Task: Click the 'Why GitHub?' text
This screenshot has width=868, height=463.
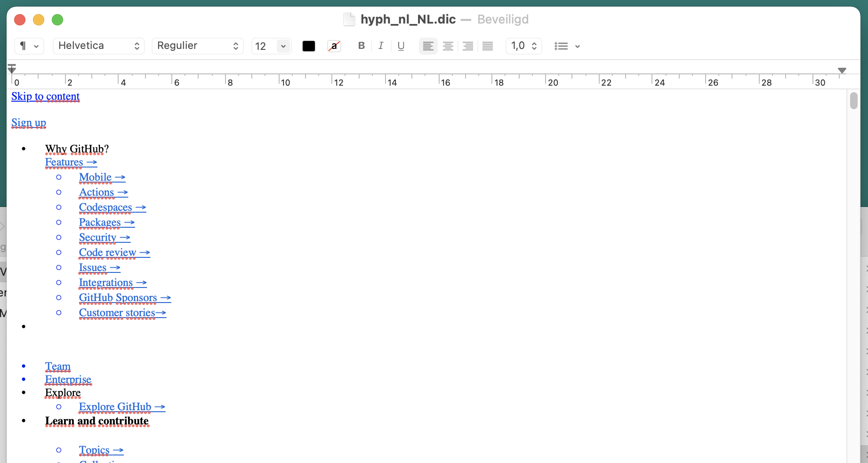Action: pyautogui.click(x=77, y=149)
